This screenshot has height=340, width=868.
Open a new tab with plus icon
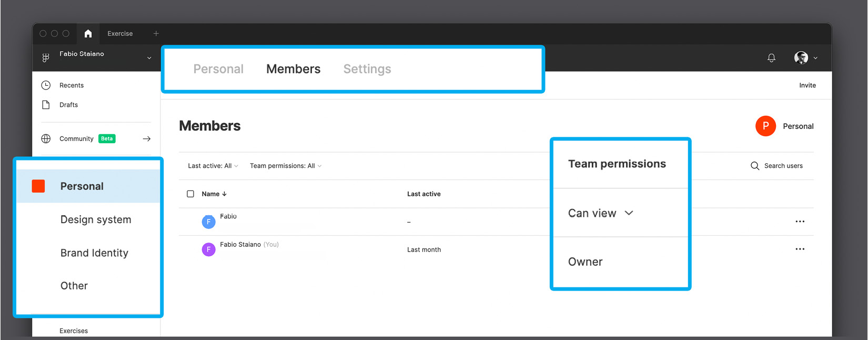click(x=156, y=34)
